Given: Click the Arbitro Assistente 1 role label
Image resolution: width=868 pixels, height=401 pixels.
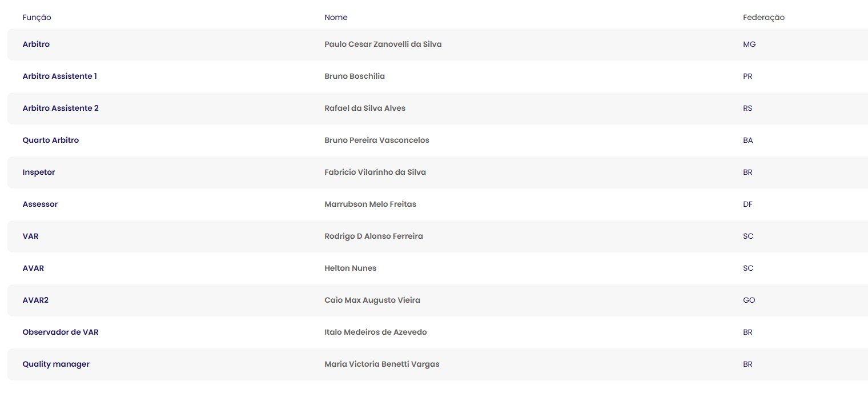Looking at the screenshot, I should 59,77.
